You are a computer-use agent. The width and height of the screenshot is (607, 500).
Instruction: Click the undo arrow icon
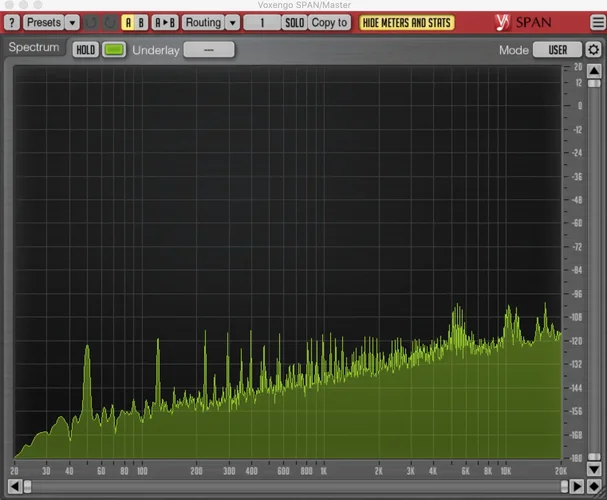pyautogui.click(x=92, y=22)
